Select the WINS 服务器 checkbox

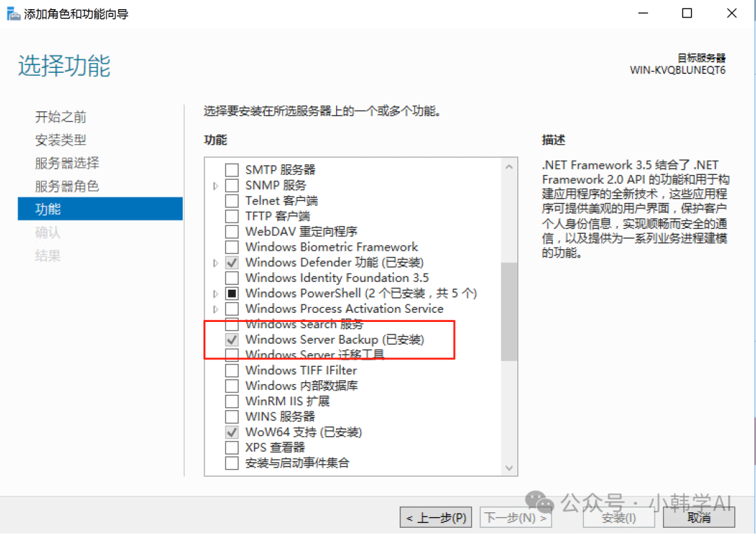(x=232, y=416)
